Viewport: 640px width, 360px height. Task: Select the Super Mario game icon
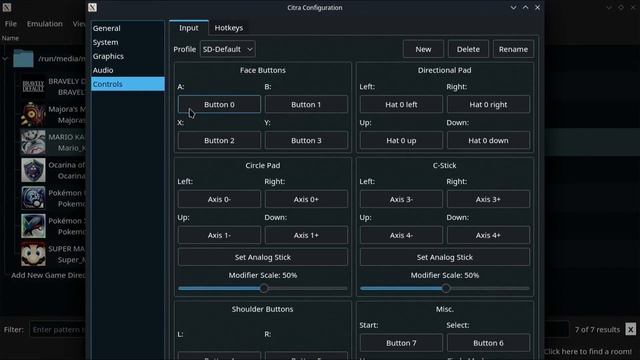[33, 253]
